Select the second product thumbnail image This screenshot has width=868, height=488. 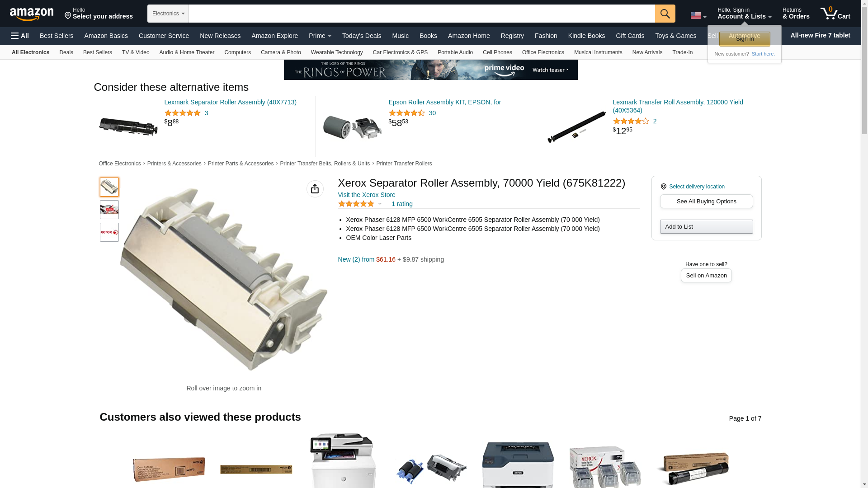[109, 210]
